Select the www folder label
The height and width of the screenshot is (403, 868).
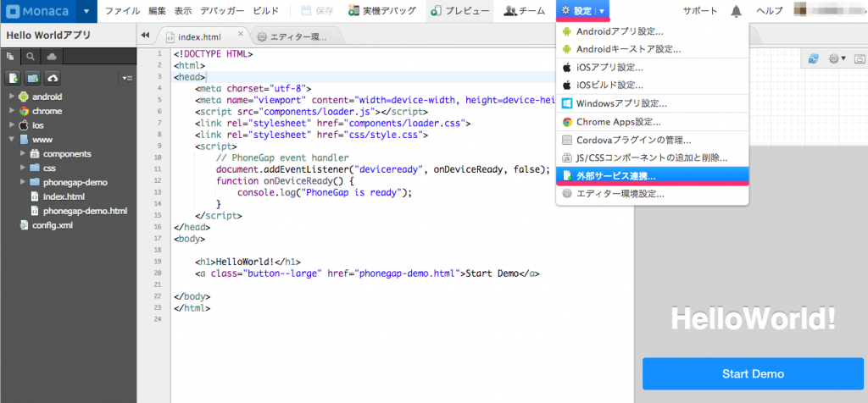[42, 140]
